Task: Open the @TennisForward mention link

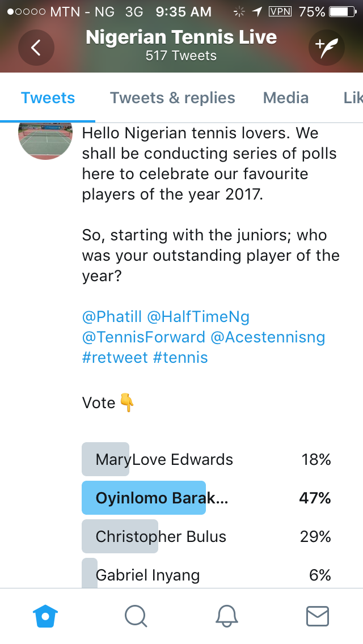Action: 143,337
